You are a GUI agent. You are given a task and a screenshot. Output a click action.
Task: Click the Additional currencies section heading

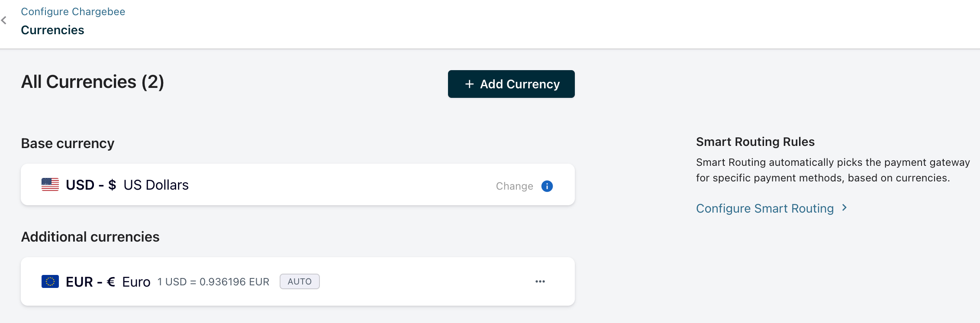point(90,237)
